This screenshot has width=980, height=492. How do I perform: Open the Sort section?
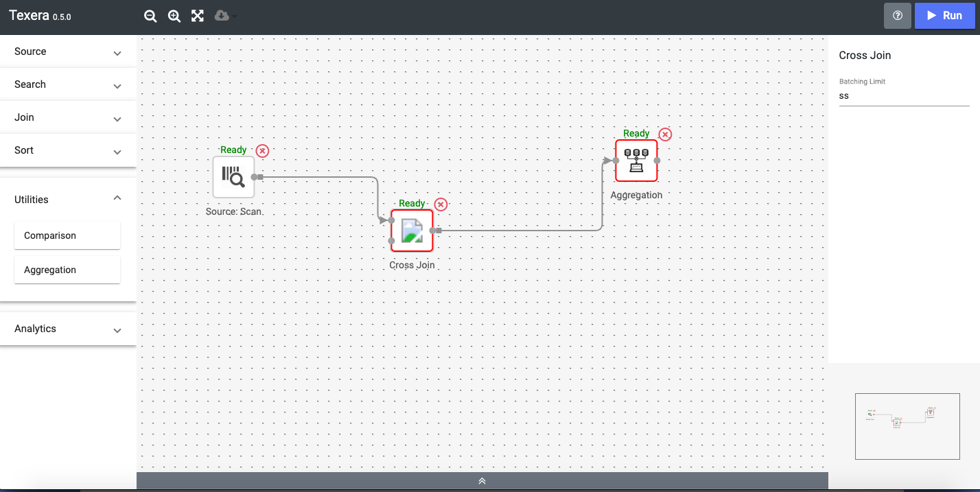[x=67, y=150]
